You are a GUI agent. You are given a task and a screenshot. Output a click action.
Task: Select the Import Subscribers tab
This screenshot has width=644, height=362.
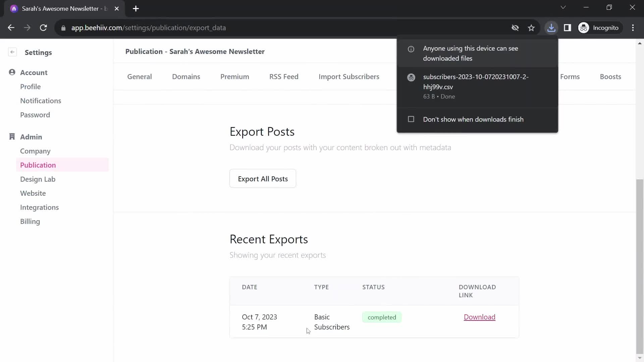pyautogui.click(x=348, y=76)
